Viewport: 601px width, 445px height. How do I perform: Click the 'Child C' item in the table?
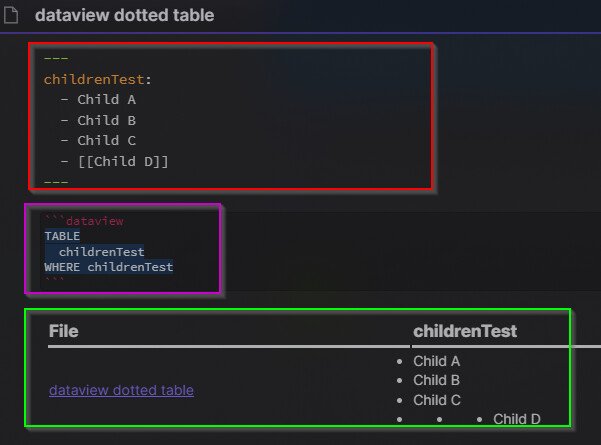point(437,400)
